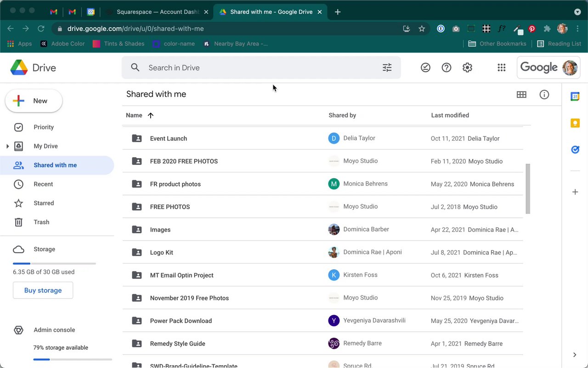
Task: Open the Reading List
Action: point(559,44)
